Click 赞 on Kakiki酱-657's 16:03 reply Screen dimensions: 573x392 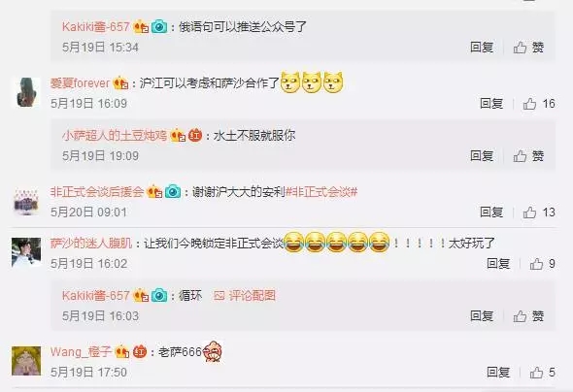(528, 316)
